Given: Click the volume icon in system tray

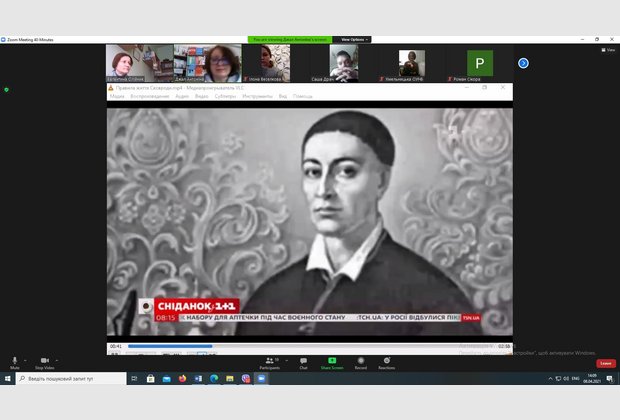Looking at the screenshot, I should pos(566,379).
